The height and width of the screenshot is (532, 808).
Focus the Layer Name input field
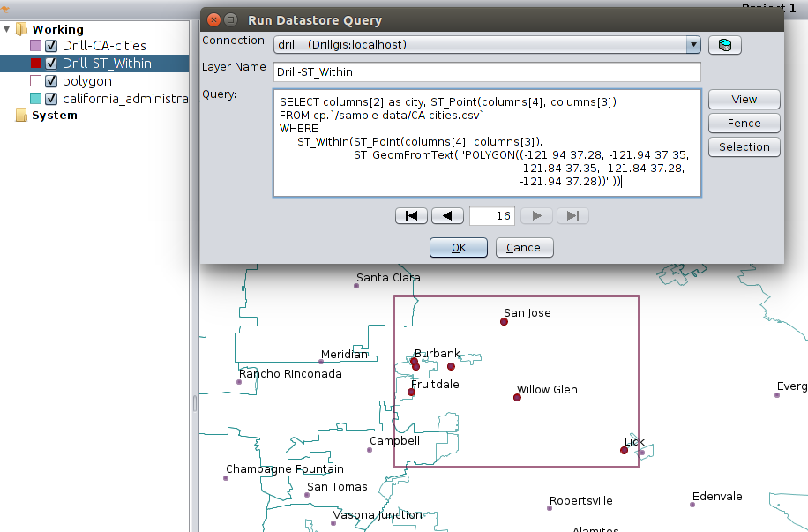[487, 71]
